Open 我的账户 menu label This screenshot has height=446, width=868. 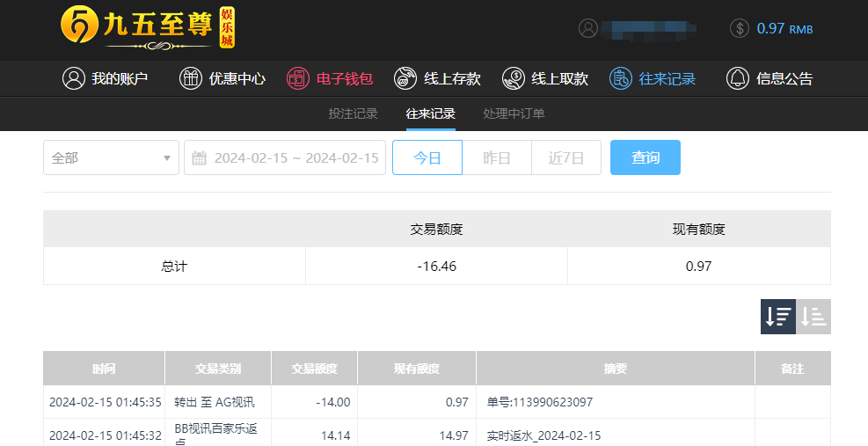tap(120, 78)
